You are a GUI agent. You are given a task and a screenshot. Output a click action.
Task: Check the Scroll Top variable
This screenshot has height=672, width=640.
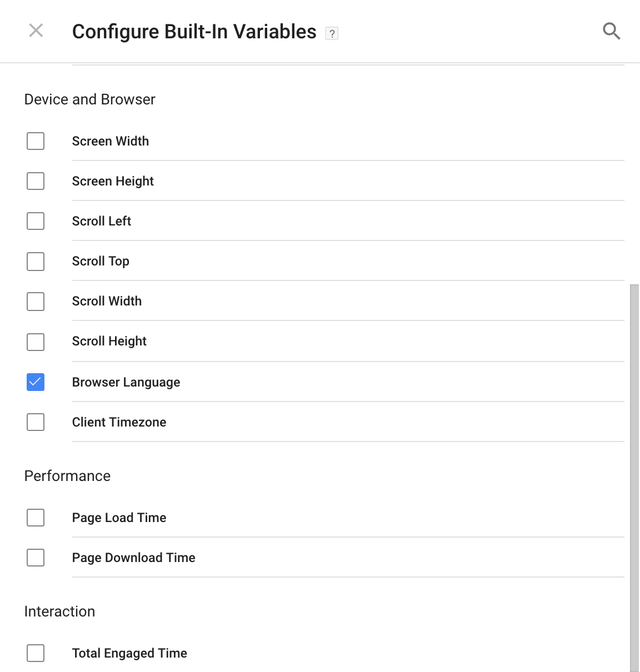pyautogui.click(x=36, y=261)
